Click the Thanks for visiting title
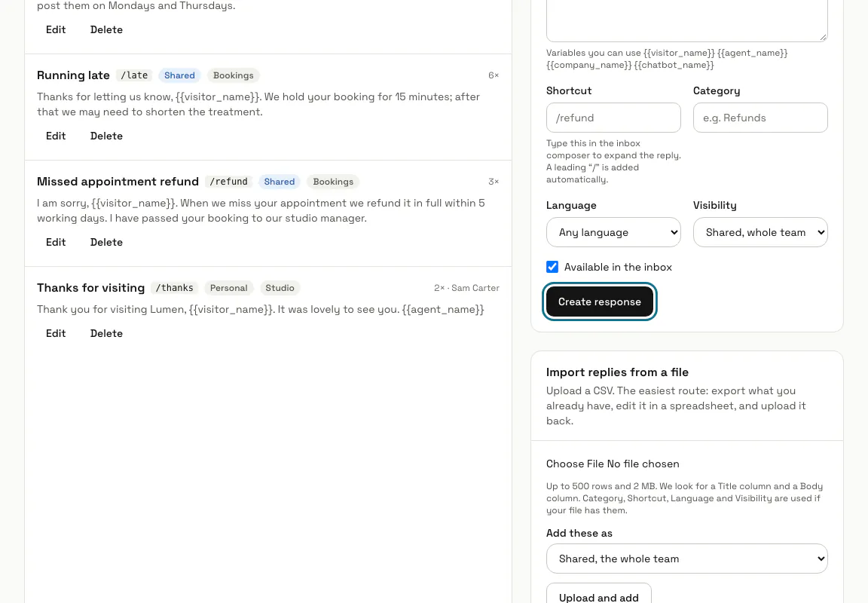This screenshot has width=868, height=603. [x=90, y=288]
